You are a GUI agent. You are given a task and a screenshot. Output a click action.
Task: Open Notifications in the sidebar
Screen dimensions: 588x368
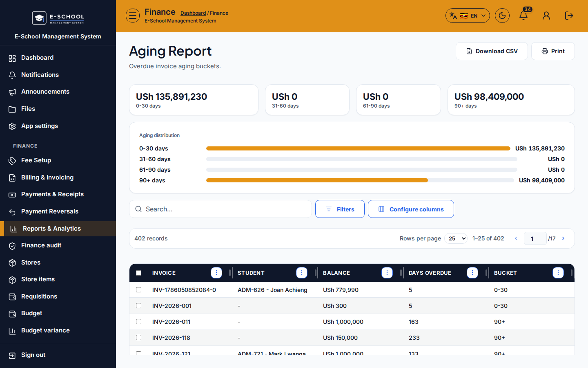point(58,75)
